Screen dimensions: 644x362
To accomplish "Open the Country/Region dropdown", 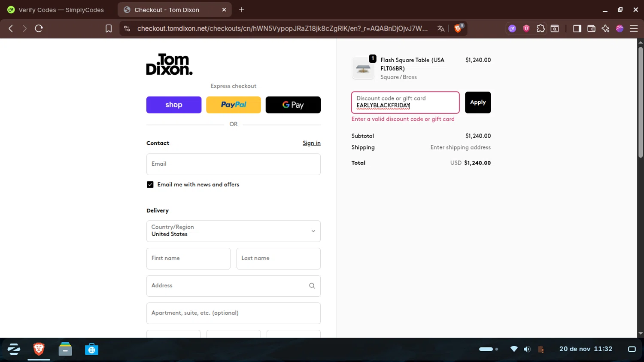I will [x=234, y=231].
